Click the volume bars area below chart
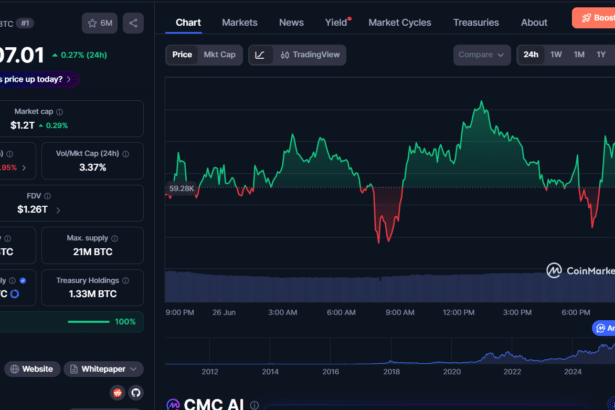This screenshot has height=410, width=615. pyautogui.click(x=390, y=287)
